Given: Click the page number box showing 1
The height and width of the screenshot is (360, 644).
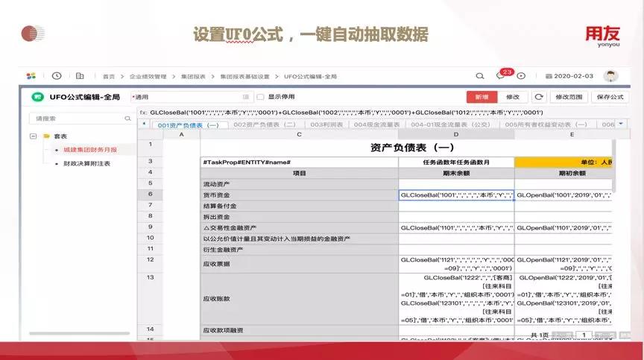Looking at the screenshot, I should coord(584,335).
